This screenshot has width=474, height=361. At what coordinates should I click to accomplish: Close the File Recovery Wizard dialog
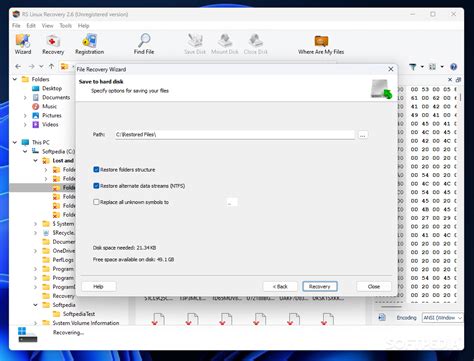(391, 69)
